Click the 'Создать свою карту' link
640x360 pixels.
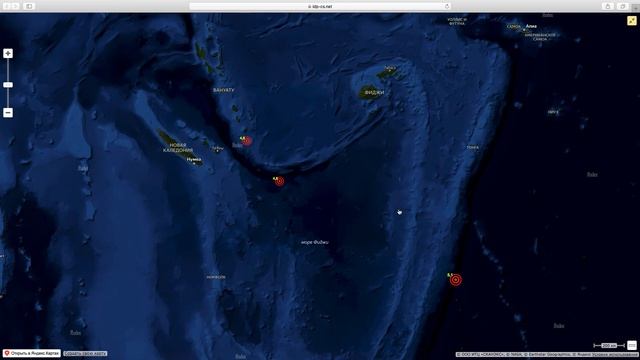(x=85, y=353)
